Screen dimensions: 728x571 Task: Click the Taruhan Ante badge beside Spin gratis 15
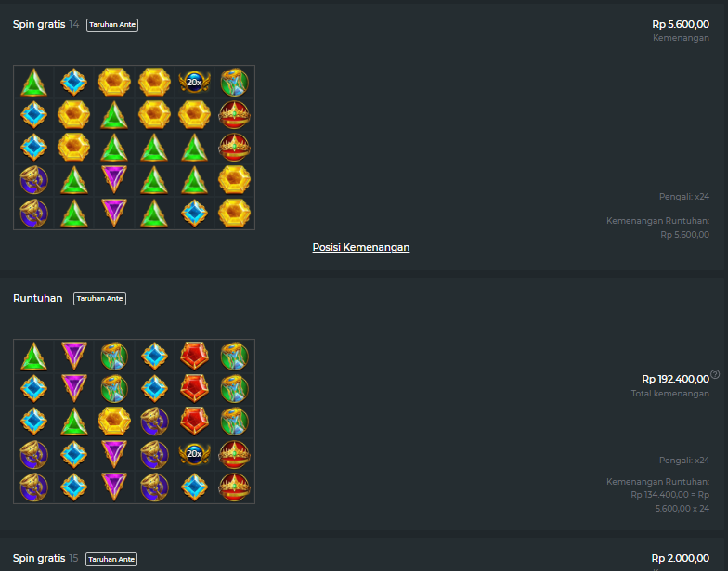tap(111, 559)
